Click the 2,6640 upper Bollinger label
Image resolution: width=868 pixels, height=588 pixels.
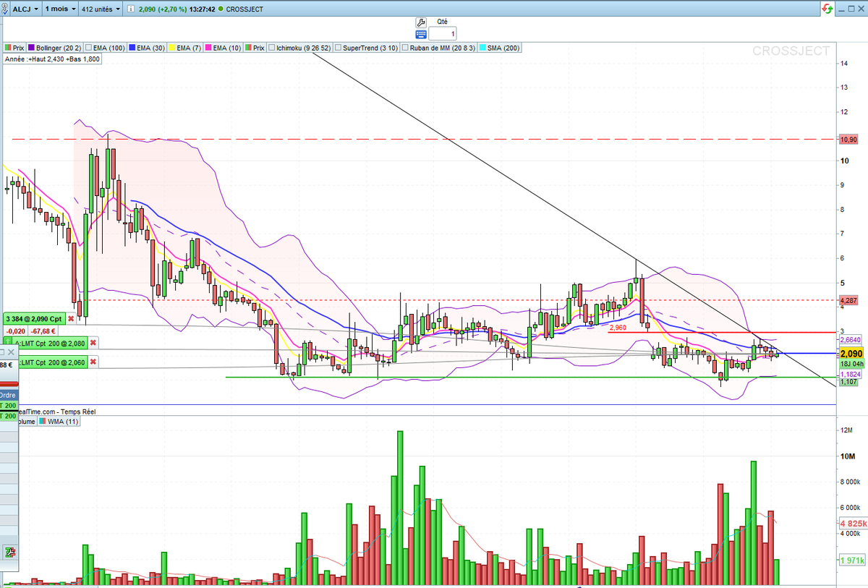851,339
